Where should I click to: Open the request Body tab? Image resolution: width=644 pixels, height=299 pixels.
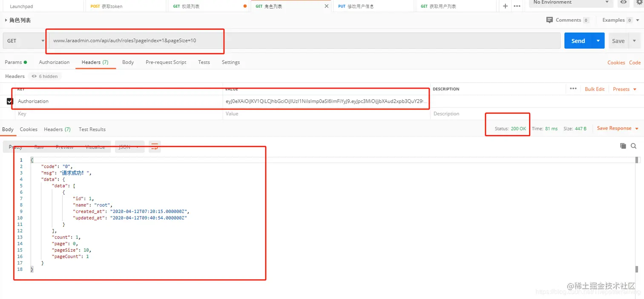coord(128,62)
